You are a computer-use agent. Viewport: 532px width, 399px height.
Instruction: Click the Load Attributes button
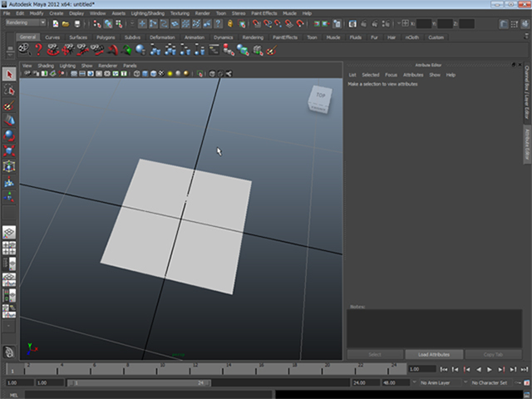coord(434,355)
